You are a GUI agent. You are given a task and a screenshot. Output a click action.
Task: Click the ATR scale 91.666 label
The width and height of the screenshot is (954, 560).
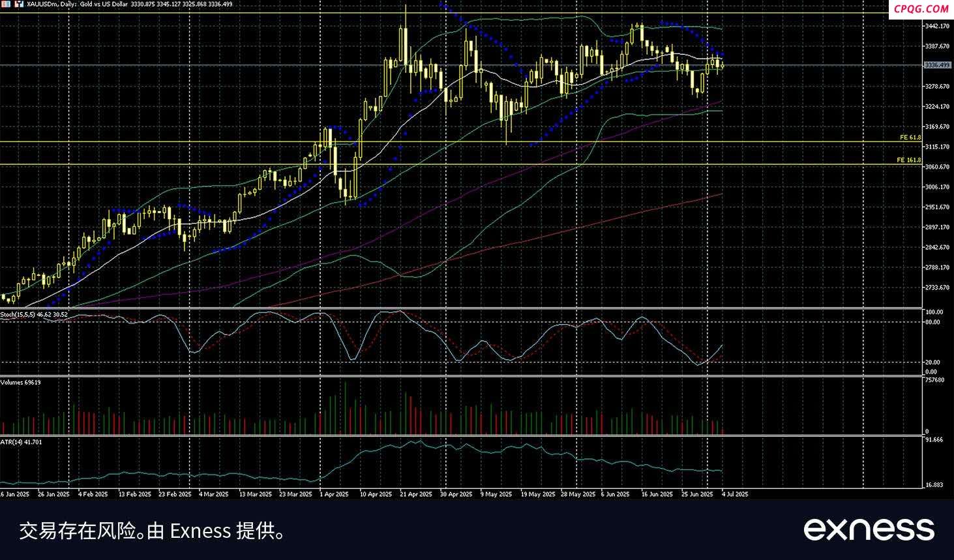tap(934, 440)
